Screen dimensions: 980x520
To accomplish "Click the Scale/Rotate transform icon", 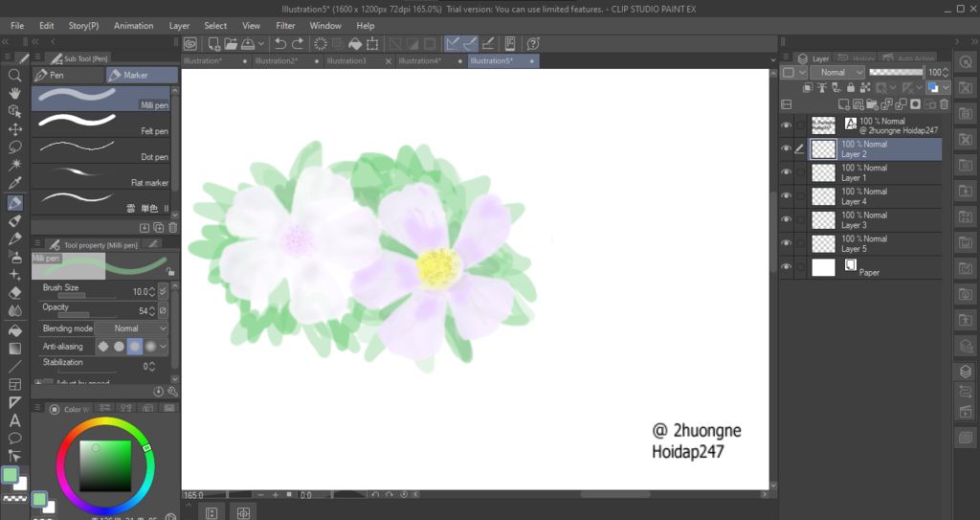I will tap(372, 44).
